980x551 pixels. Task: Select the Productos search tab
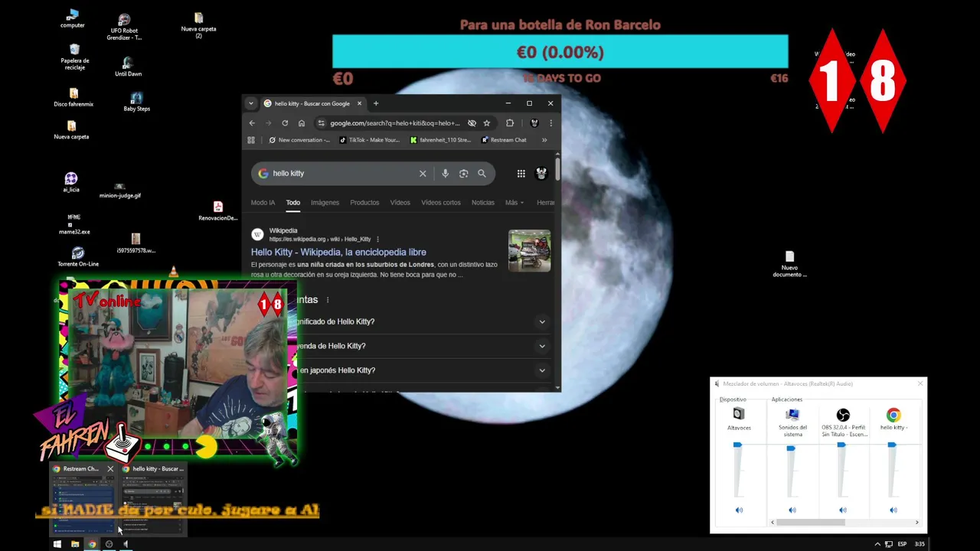(364, 203)
